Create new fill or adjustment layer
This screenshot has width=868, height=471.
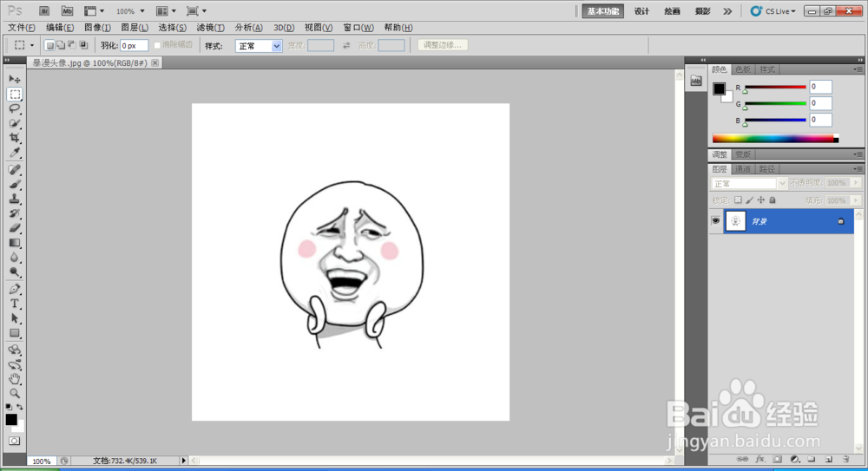point(794,460)
